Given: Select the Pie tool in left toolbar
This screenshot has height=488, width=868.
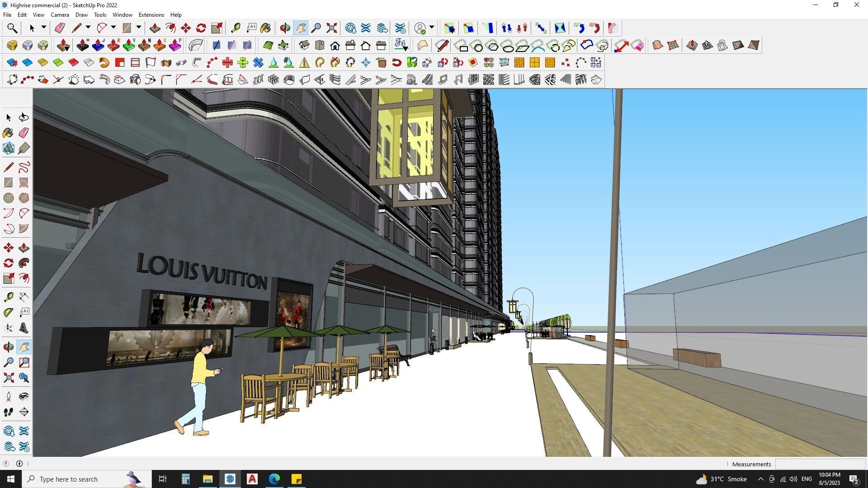Looking at the screenshot, I should click(x=24, y=229).
